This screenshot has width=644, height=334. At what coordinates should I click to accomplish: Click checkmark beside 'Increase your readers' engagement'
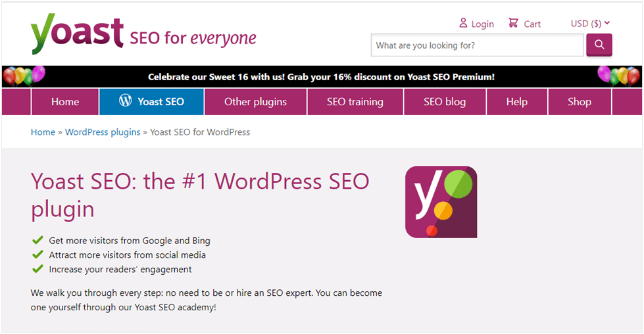[x=37, y=269]
